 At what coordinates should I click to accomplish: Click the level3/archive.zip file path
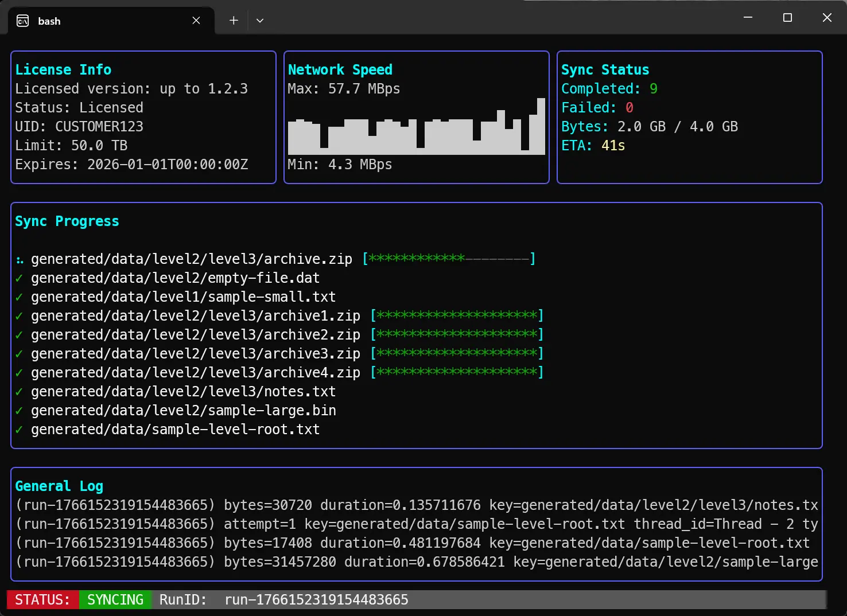click(192, 259)
